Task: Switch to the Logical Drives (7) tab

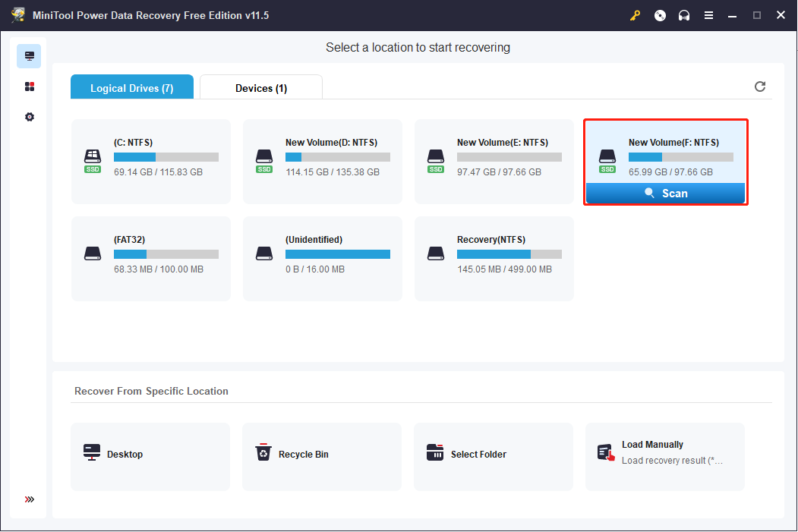Action: point(132,87)
